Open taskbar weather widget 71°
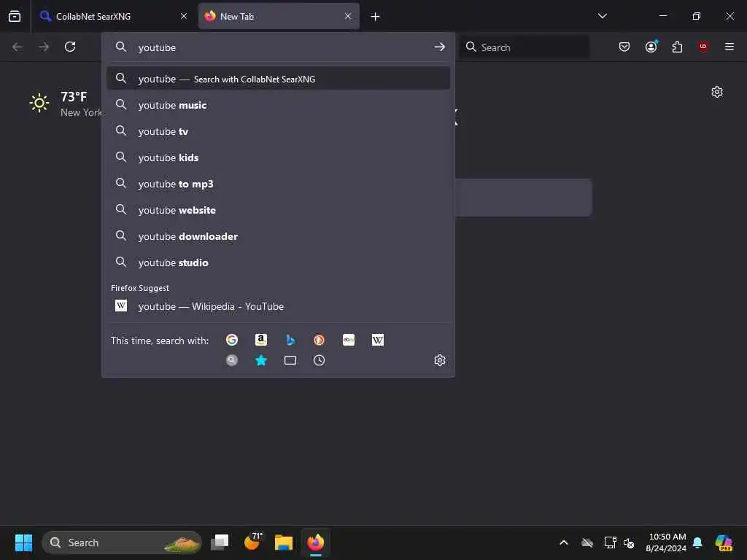The height and width of the screenshot is (560, 747). pos(253,542)
